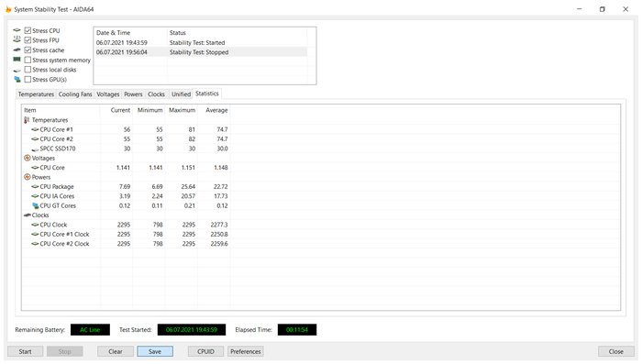Click the CPU Package maximum value 25.64
The image size is (642, 364).
pos(188,186)
